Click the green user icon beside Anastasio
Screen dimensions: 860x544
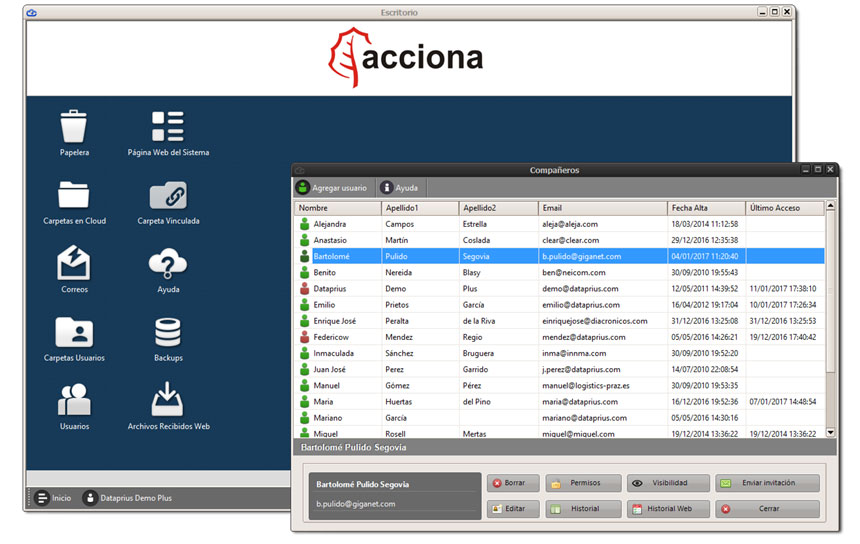tap(304, 240)
